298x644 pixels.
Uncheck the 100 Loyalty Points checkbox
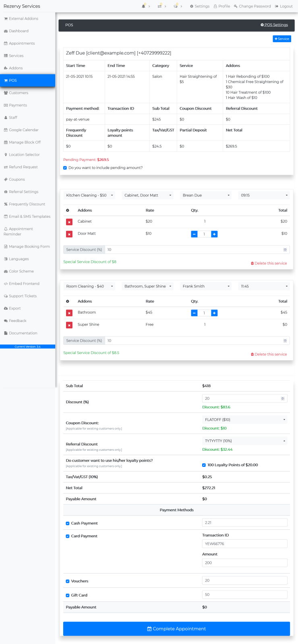tap(204, 465)
